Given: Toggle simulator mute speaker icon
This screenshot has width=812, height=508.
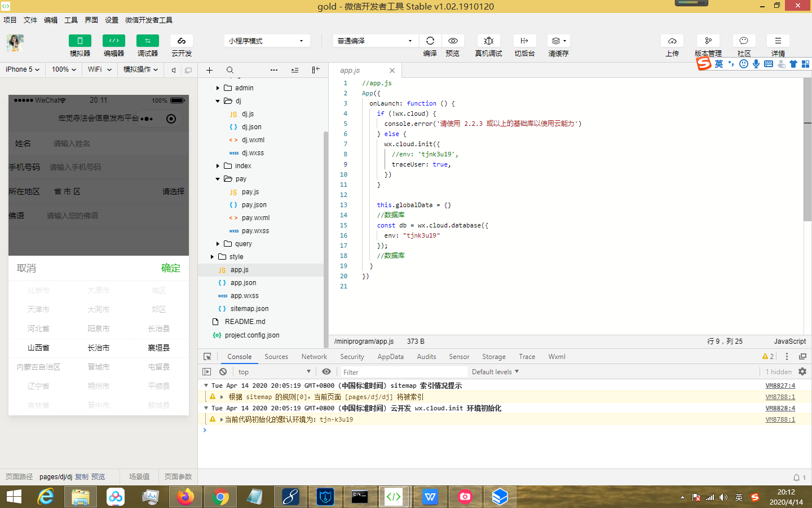Looking at the screenshot, I should click(x=174, y=70).
